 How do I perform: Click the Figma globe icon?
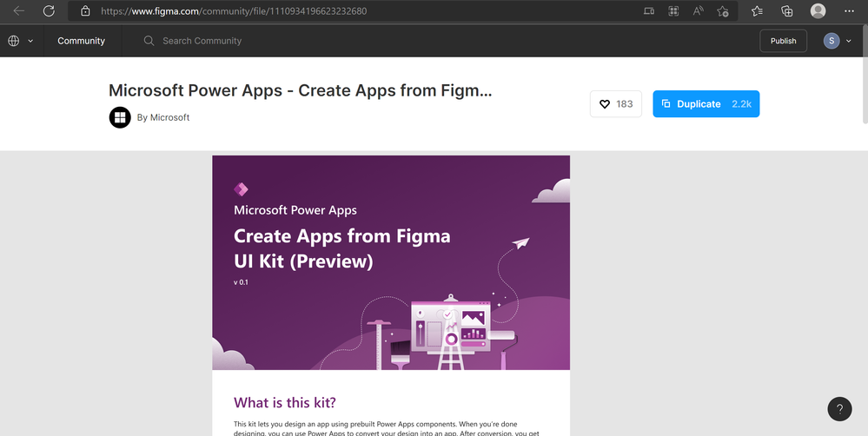pos(14,41)
